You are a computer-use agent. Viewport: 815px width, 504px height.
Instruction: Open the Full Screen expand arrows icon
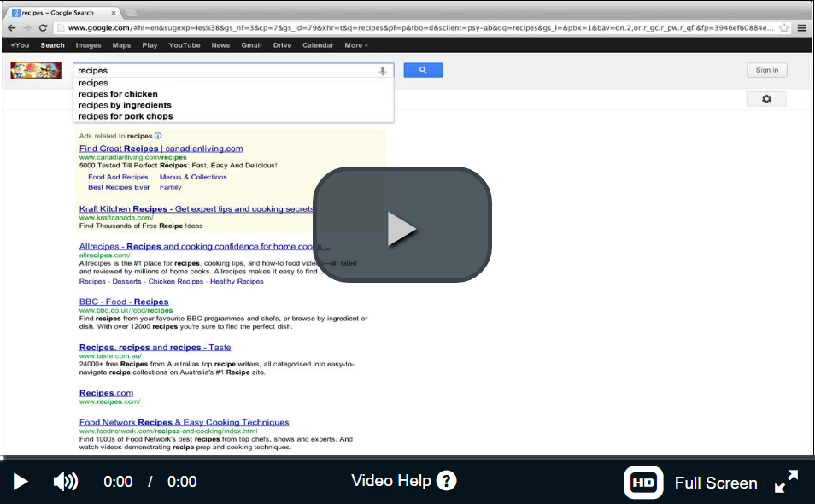tap(786, 482)
